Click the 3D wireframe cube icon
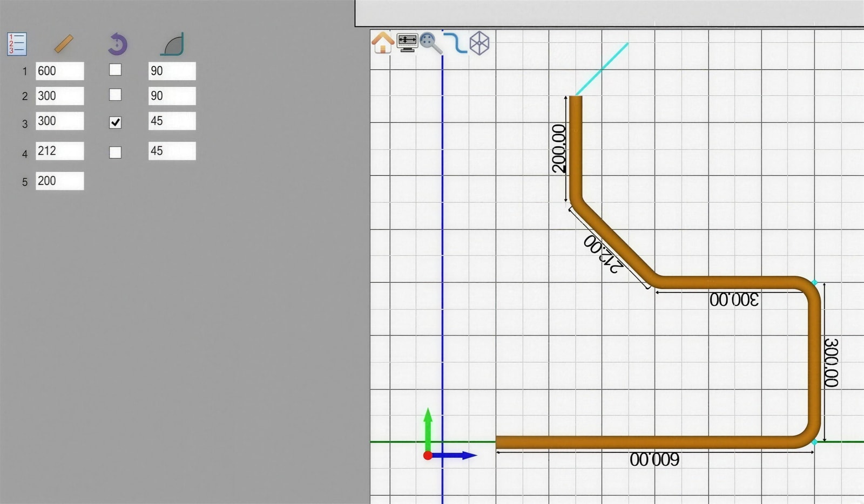 pyautogui.click(x=479, y=43)
